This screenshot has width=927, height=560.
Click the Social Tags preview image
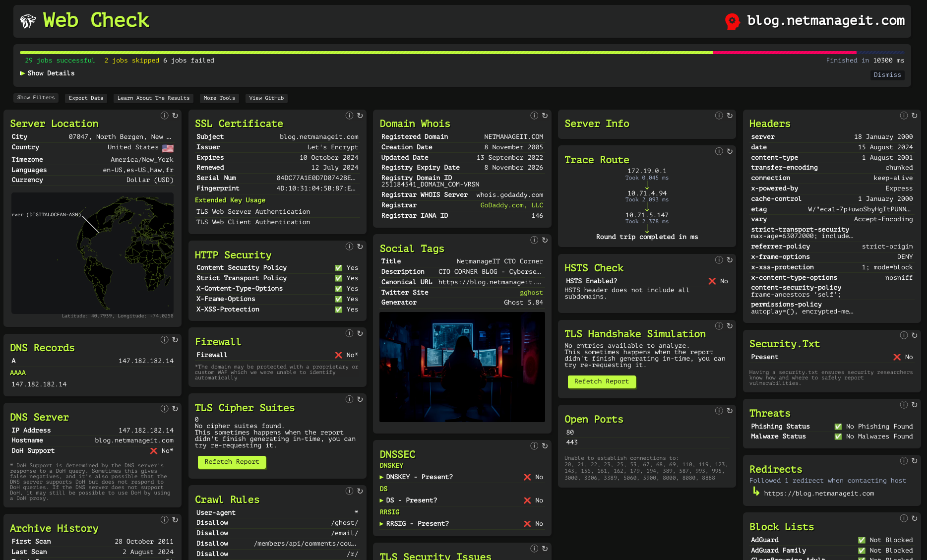tap(462, 367)
